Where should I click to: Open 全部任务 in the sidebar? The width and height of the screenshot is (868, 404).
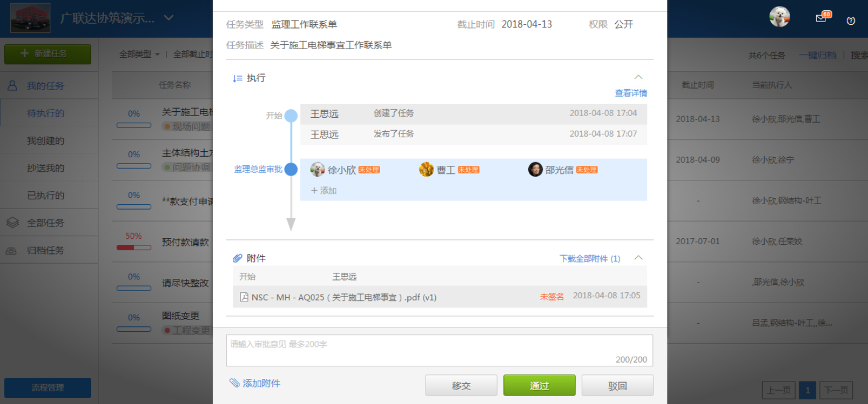pos(46,223)
